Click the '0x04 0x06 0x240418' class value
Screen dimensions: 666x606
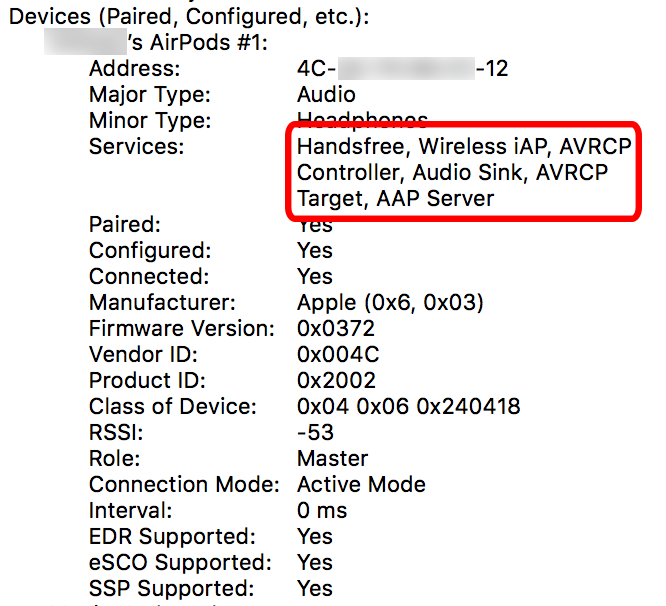pos(409,406)
